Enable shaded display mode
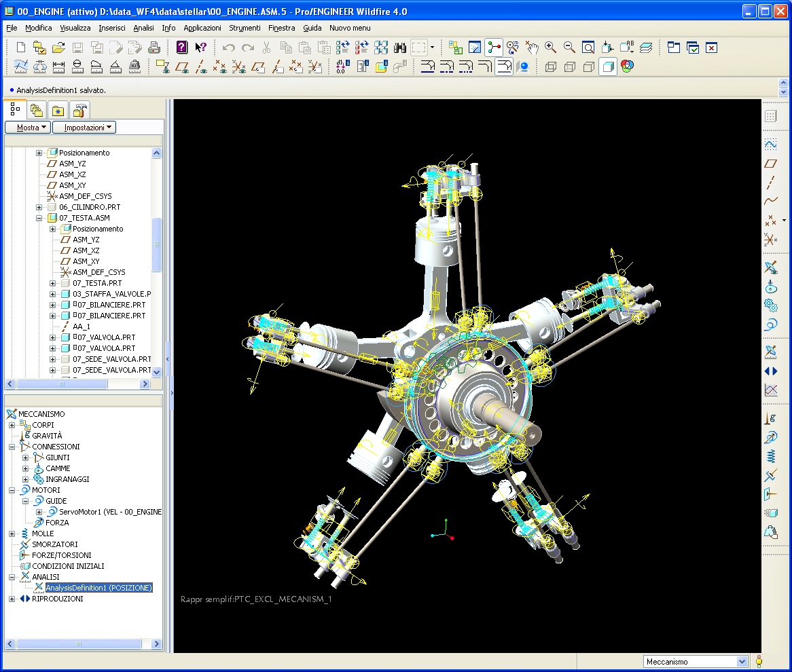792x672 pixels. [608, 66]
